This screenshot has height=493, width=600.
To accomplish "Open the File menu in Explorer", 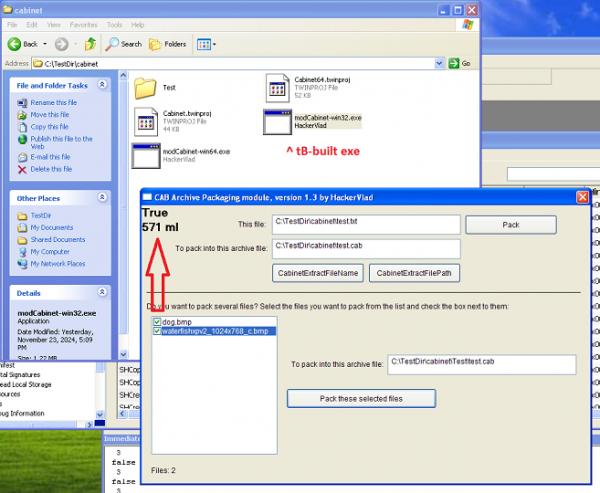I will click(12, 25).
